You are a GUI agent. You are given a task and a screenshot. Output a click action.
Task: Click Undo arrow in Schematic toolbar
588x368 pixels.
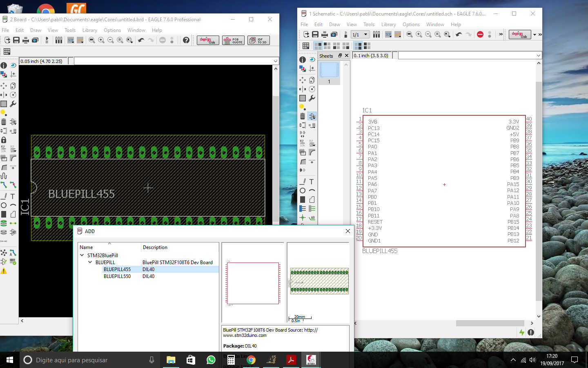[459, 34]
